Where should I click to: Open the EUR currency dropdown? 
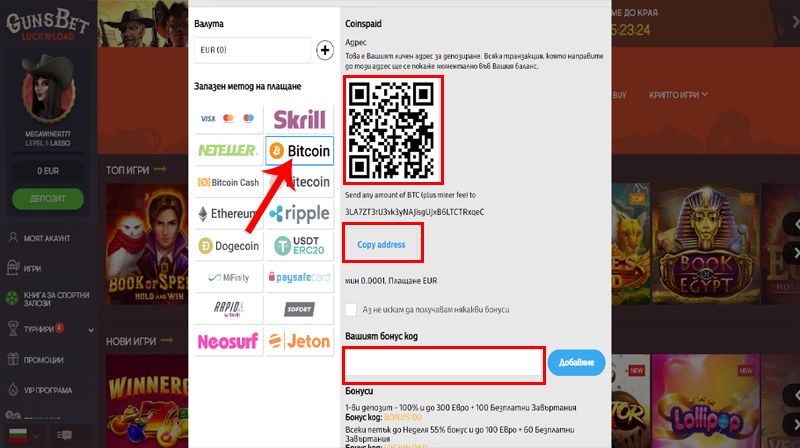pos(252,50)
